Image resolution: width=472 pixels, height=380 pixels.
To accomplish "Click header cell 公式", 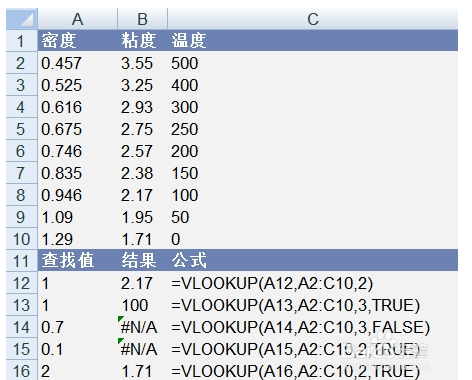I will (313, 260).
